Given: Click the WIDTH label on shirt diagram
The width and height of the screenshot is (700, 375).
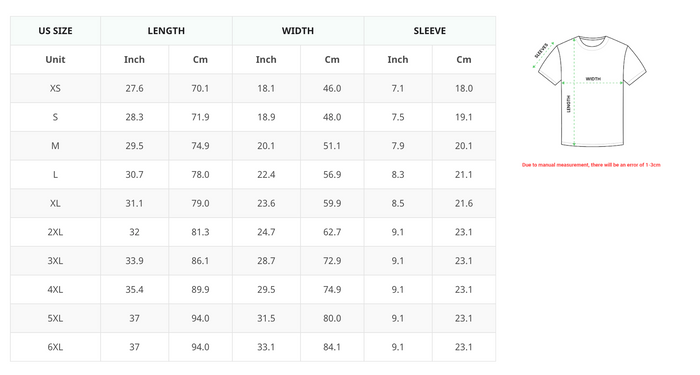Looking at the screenshot, I should coord(593,79).
